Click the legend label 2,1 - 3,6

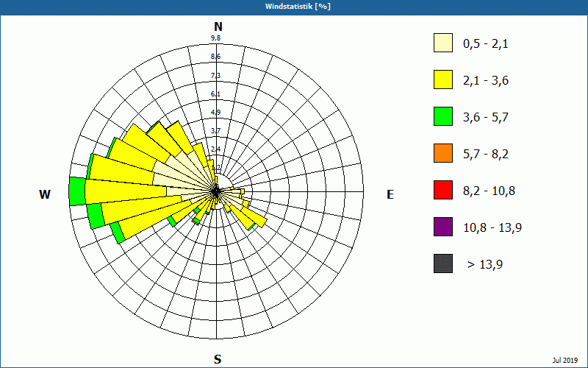click(486, 81)
